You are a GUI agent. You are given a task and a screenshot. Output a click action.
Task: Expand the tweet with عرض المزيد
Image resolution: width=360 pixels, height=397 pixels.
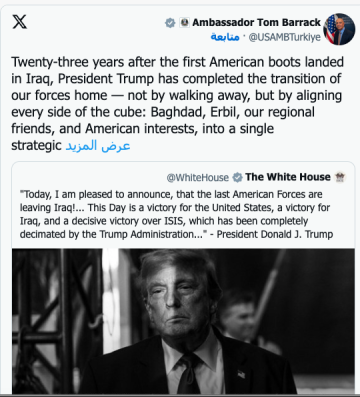pyautogui.click(x=98, y=146)
